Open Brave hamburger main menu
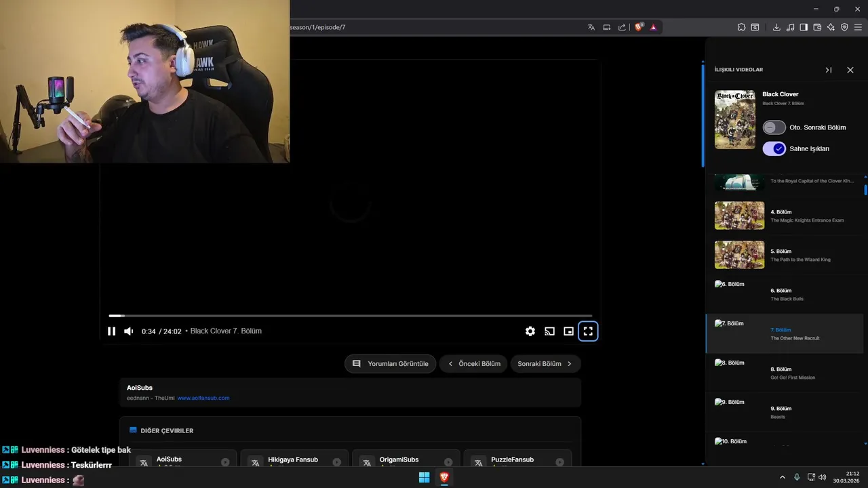 point(859,27)
